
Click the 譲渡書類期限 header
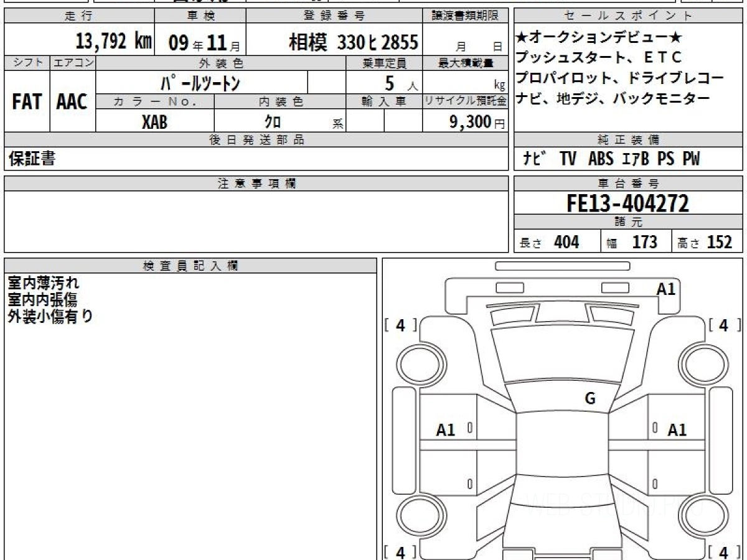[465, 16]
